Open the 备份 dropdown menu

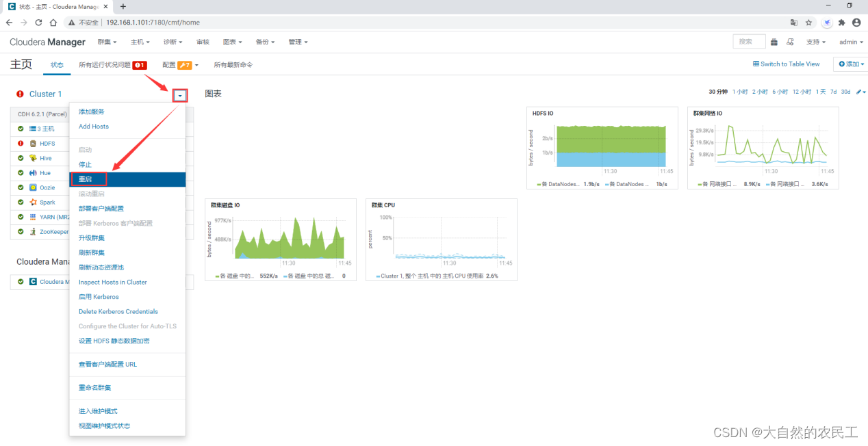(265, 42)
